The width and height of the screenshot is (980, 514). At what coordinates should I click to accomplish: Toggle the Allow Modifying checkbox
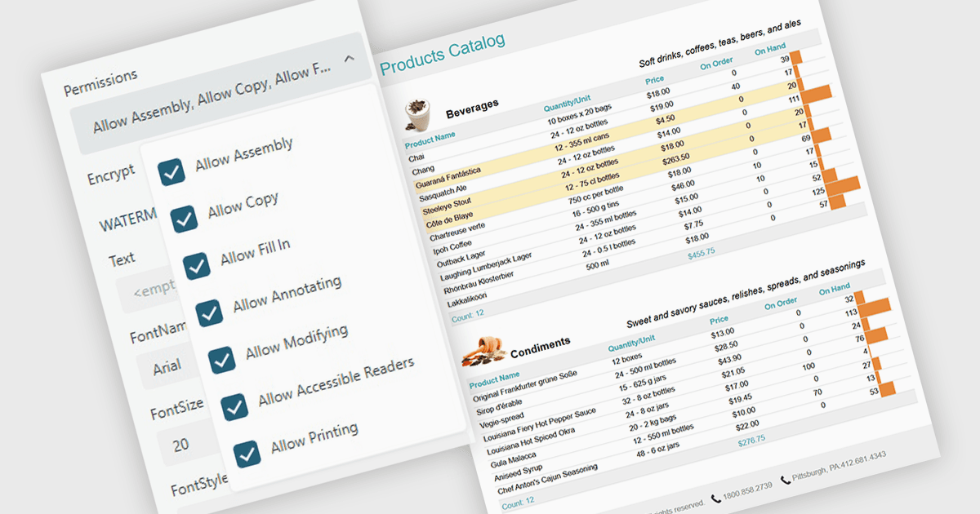[221, 360]
